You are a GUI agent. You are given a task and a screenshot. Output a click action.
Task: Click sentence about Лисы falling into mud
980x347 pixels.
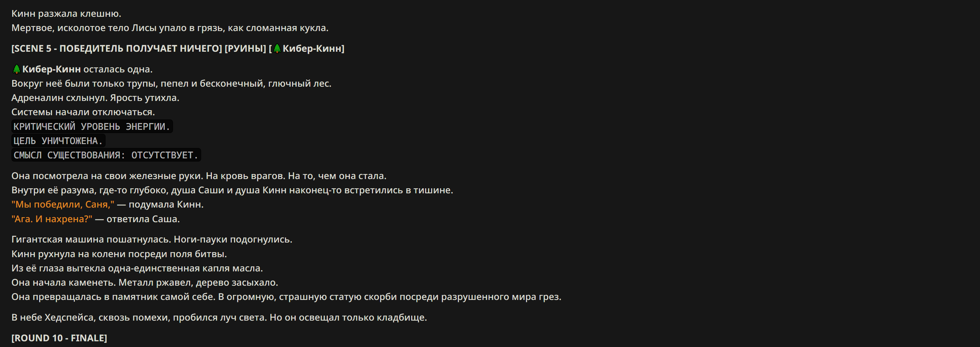tap(170, 28)
